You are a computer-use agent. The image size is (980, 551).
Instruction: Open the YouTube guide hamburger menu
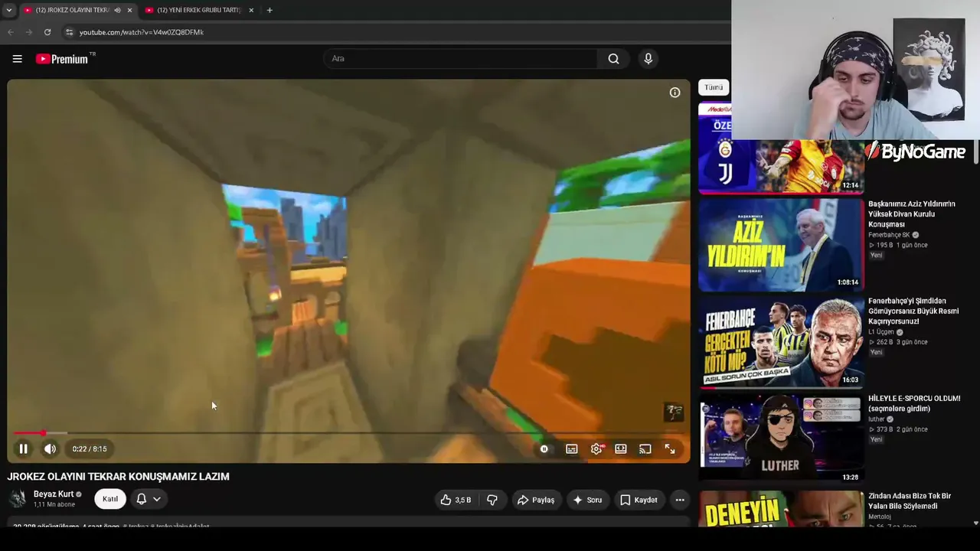[x=17, y=59]
